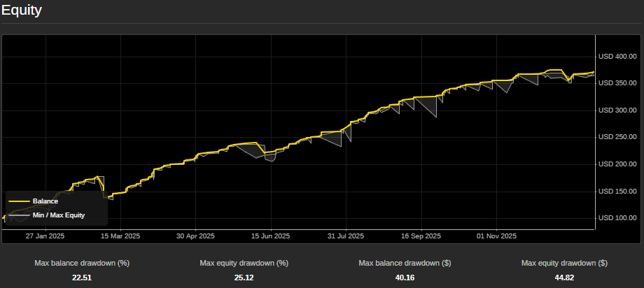Click the grey Min / Max Equity legend icon
The image size is (644, 288).
point(19,215)
